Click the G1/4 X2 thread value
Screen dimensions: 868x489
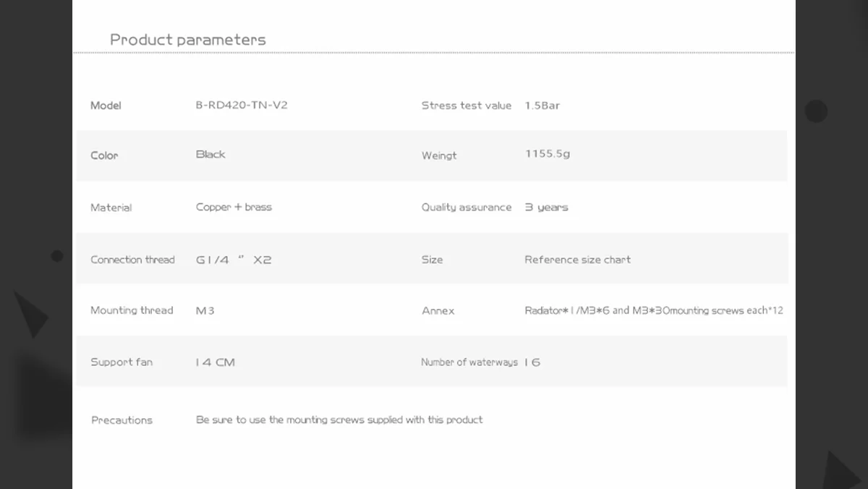click(x=234, y=260)
